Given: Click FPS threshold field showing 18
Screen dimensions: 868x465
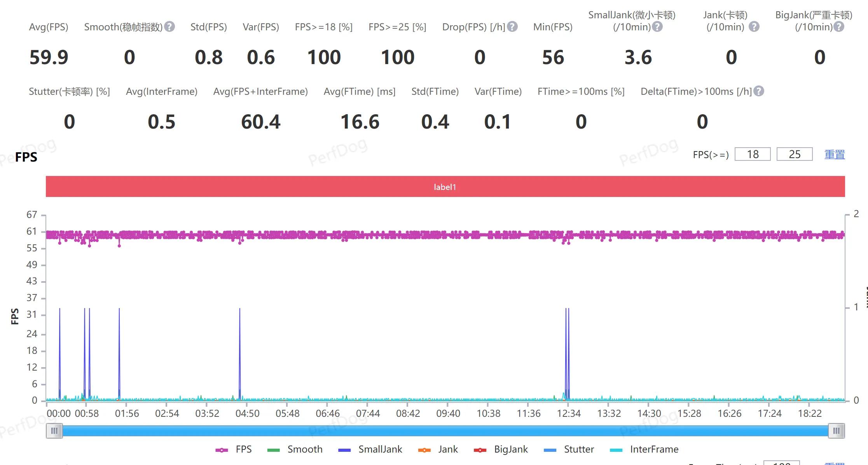Looking at the screenshot, I should (x=752, y=154).
